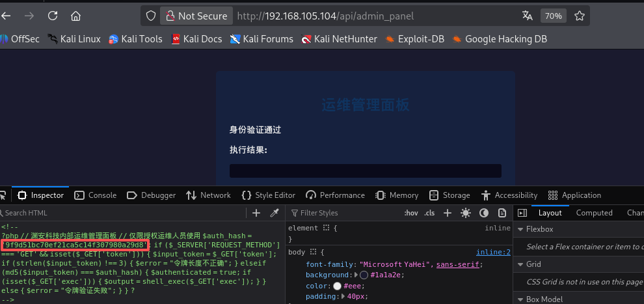Select the 运维管理面板 heading

tap(365, 105)
